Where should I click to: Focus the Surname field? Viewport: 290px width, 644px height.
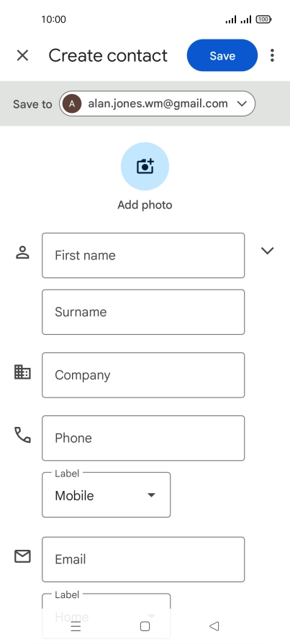143,312
